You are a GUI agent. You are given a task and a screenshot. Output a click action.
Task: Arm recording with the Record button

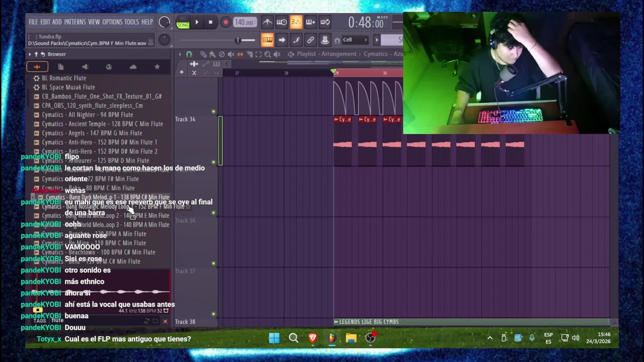tap(225, 22)
